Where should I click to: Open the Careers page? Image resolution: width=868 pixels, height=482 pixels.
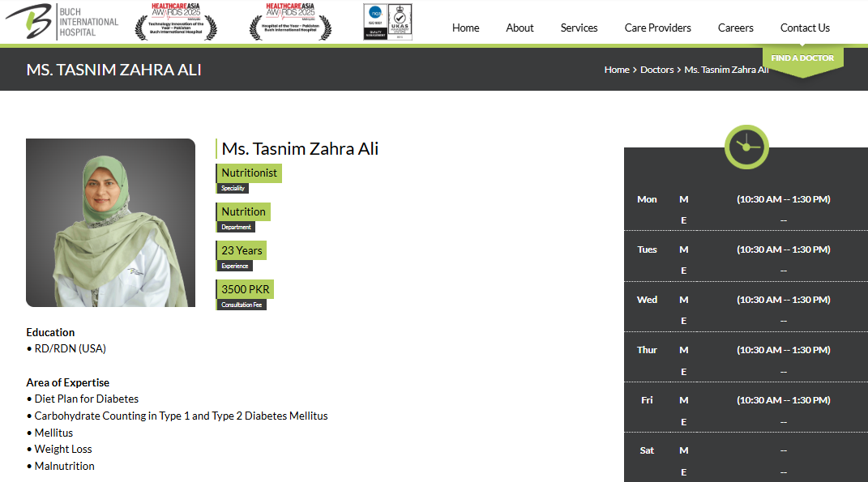(735, 28)
